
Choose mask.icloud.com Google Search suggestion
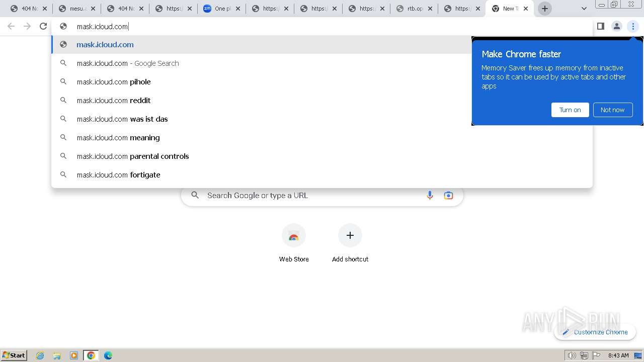(x=322, y=63)
